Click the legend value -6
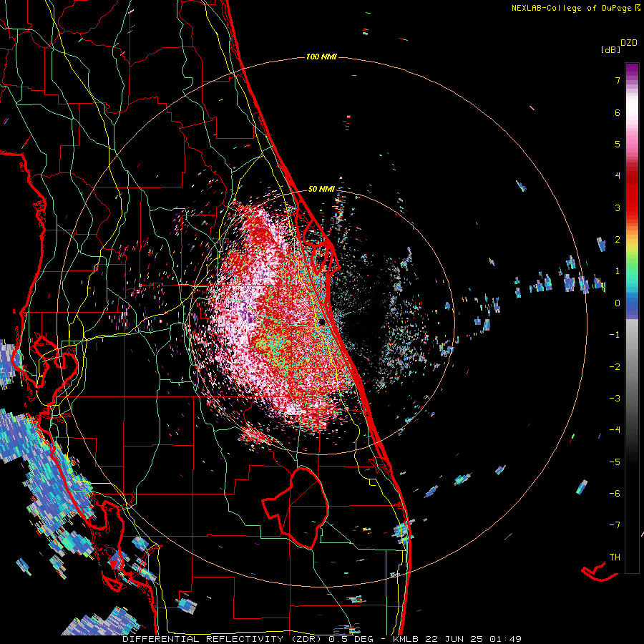Screen dimensions: 644x644 [615, 494]
